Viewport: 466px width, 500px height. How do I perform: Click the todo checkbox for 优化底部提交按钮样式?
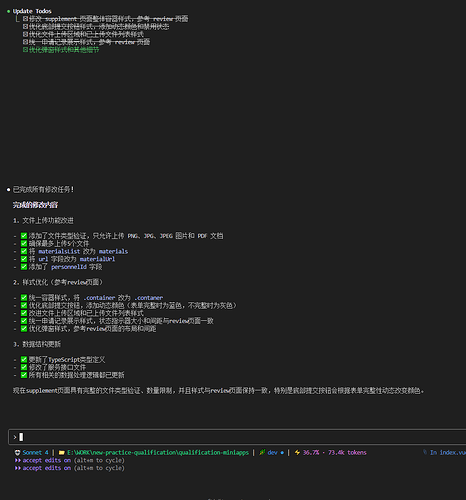[25, 26]
